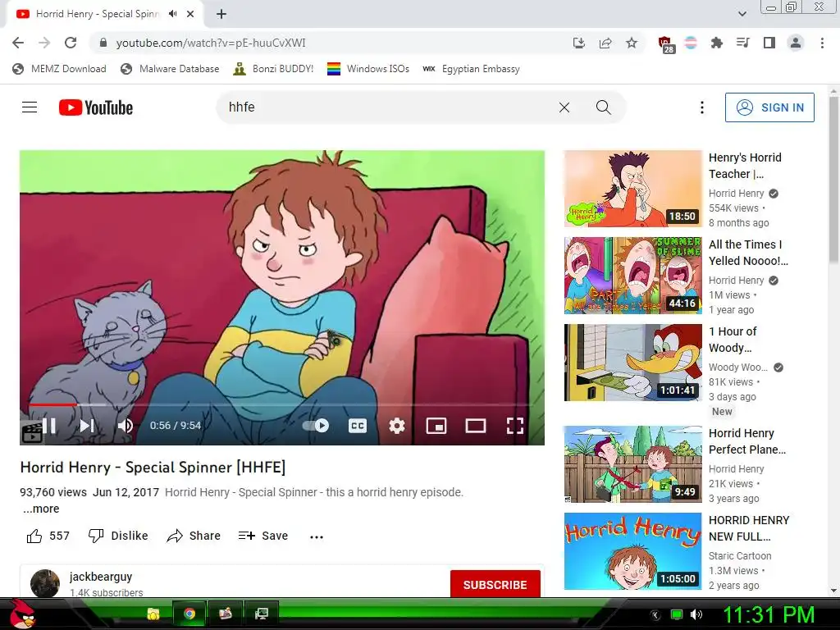
Task: Click taskbar clock 11:31 PM
Action: click(x=769, y=615)
